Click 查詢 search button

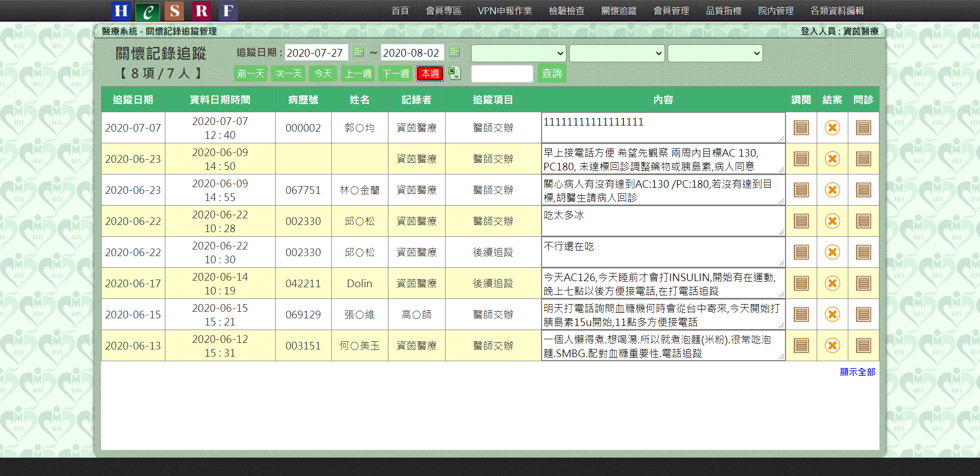point(552,73)
